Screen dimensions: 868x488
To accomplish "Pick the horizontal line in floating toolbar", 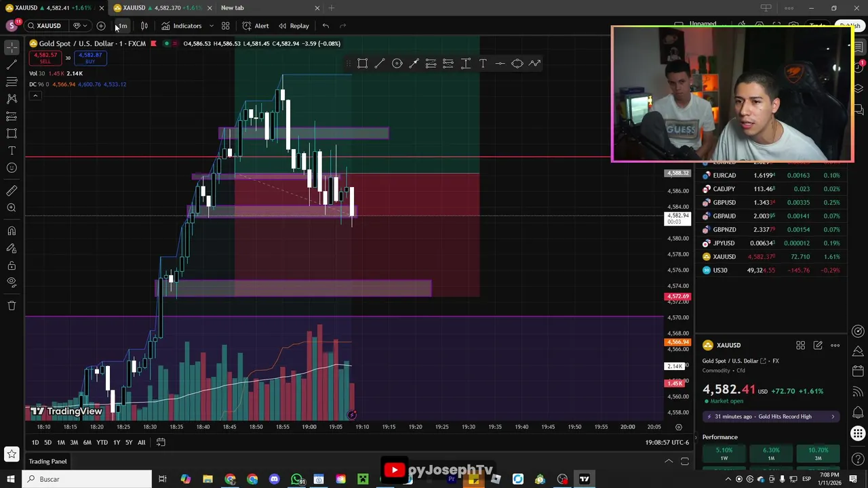I will [x=500, y=63].
